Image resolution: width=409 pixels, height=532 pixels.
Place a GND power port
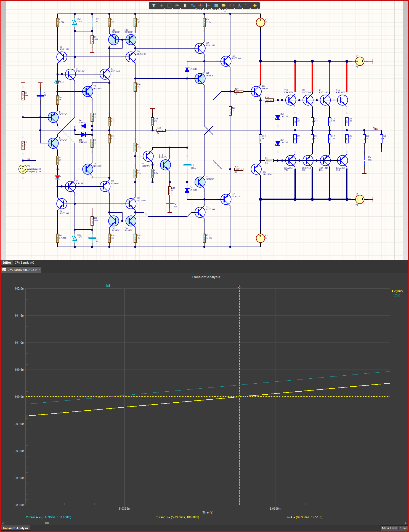click(x=200, y=6)
